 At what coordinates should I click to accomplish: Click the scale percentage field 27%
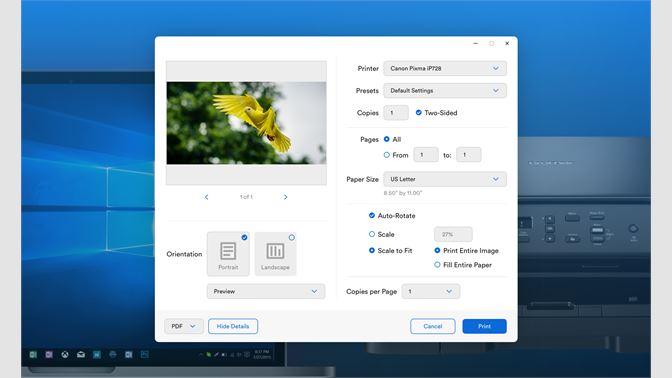(x=453, y=234)
